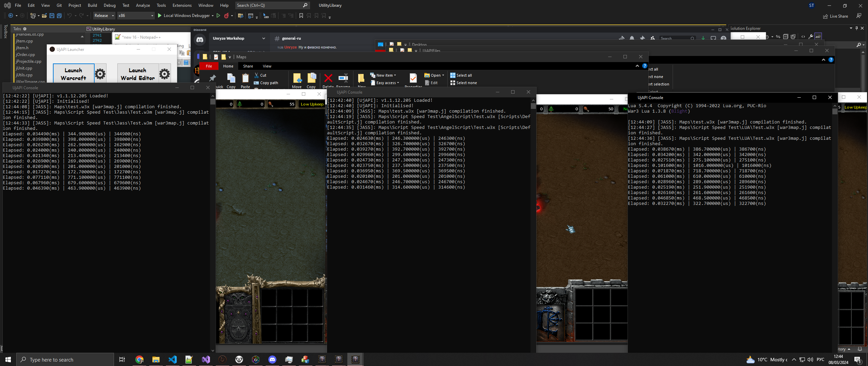Image resolution: width=868 pixels, height=366 pixels.
Task: Click taskbar Type here to search box
Action: point(65,360)
